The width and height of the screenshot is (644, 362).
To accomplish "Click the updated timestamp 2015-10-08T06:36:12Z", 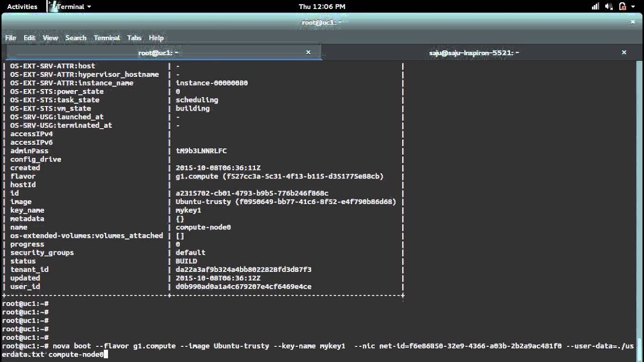I will click(218, 278).
